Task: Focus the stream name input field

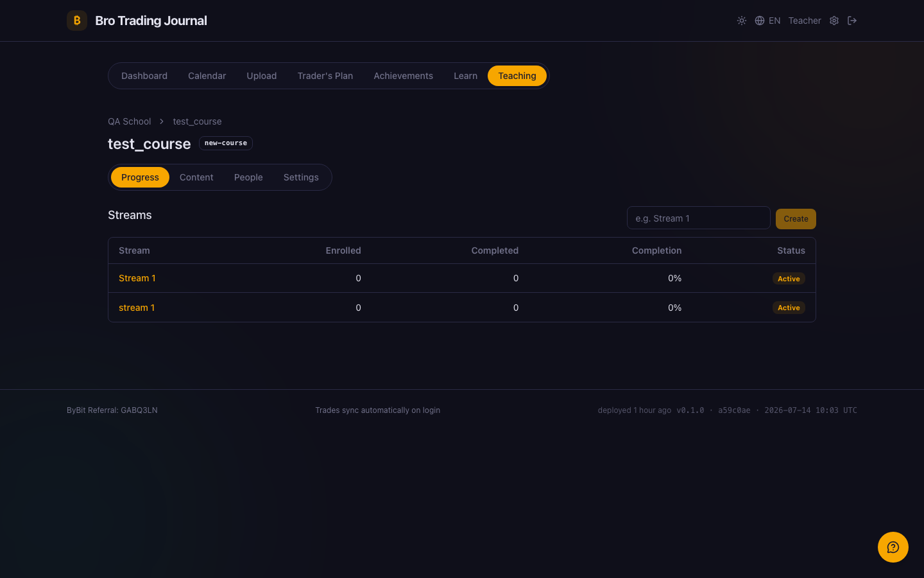Action: click(698, 218)
